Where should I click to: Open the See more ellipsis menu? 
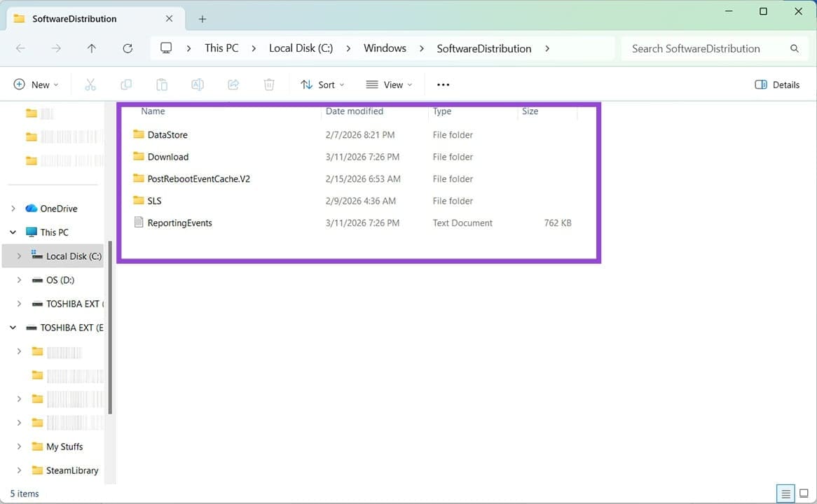(x=443, y=84)
